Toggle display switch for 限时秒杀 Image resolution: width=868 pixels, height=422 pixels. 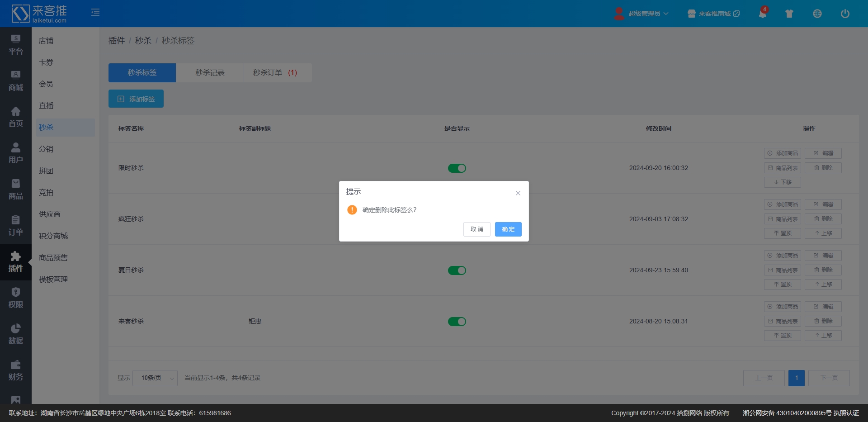pyautogui.click(x=457, y=168)
